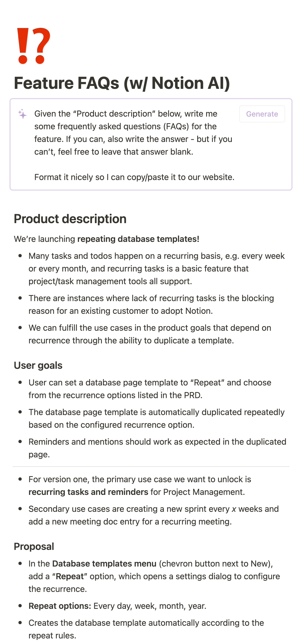Click the page title Feature FAQs
This screenshot has height=644, width=297.
click(x=122, y=83)
